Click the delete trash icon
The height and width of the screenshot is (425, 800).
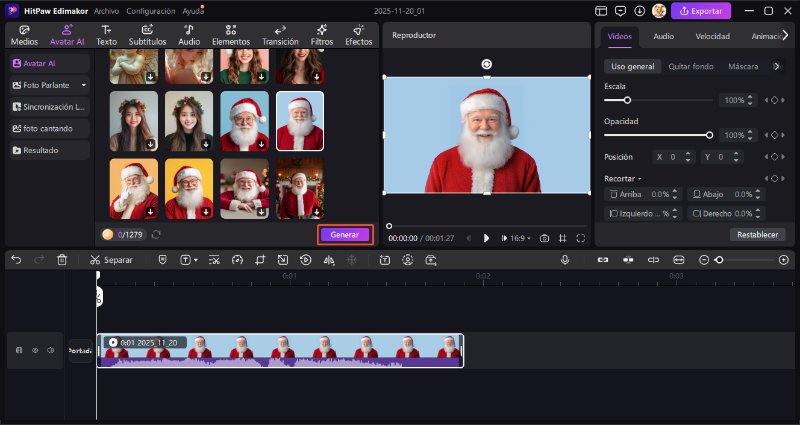click(62, 260)
